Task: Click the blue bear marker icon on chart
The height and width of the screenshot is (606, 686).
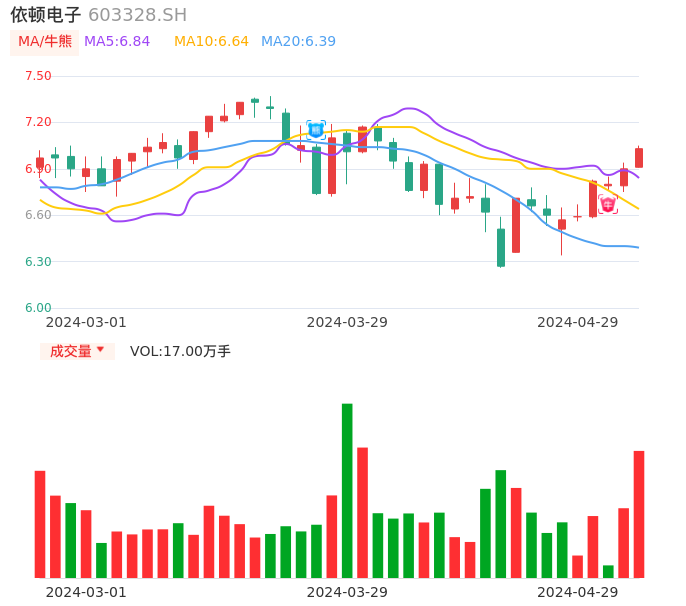Action: (316, 129)
